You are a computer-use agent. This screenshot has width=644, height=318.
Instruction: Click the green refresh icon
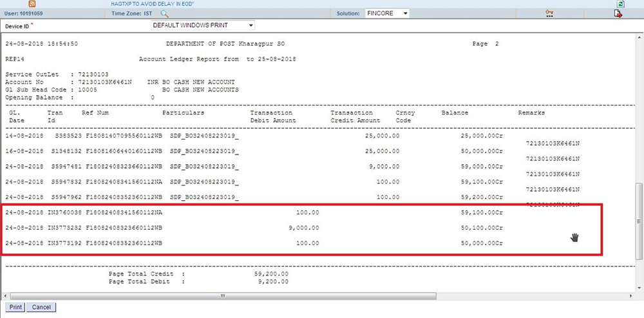[x=620, y=4]
